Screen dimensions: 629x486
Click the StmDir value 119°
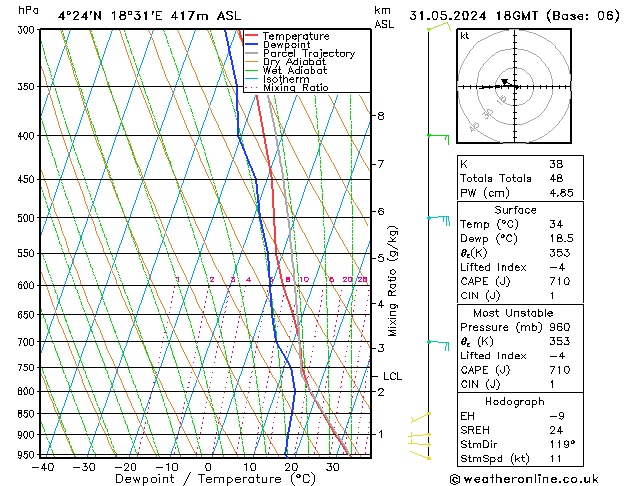coord(562,445)
